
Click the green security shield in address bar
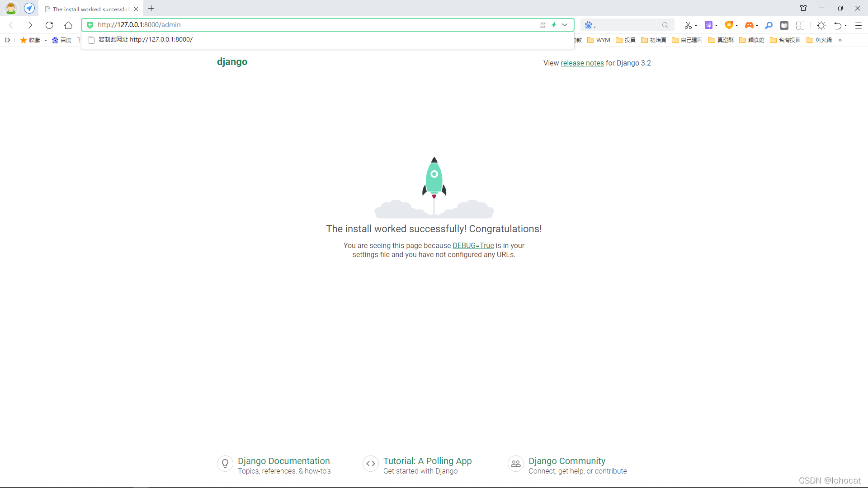point(90,25)
